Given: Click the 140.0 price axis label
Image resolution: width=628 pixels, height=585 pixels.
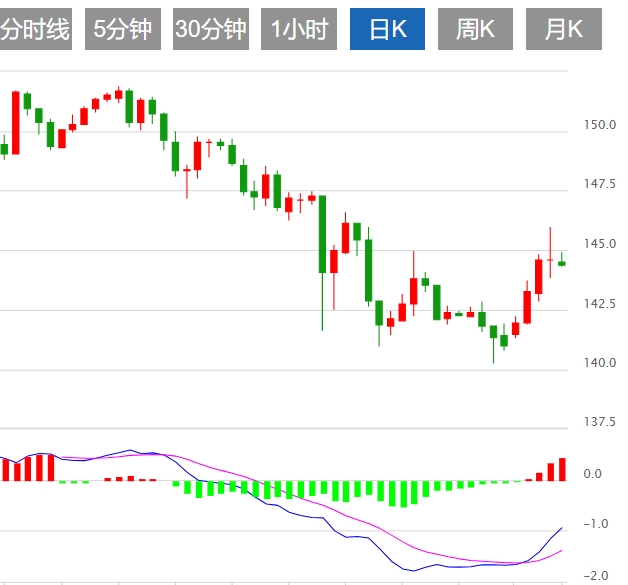Looking at the screenshot, I should tap(602, 362).
